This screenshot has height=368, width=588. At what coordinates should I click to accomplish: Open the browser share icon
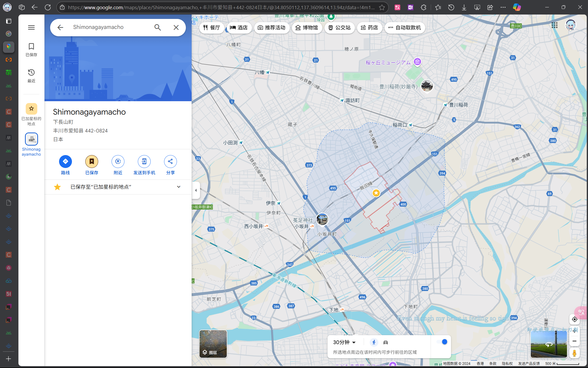tap(490, 7)
